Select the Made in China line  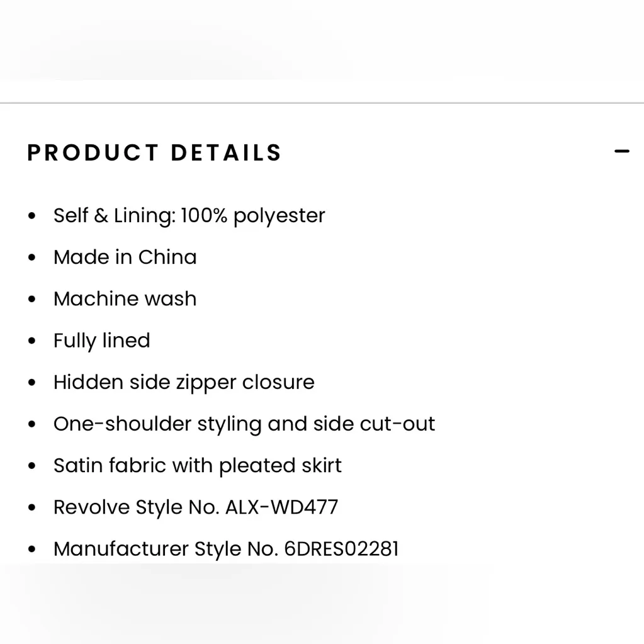[x=125, y=257]
